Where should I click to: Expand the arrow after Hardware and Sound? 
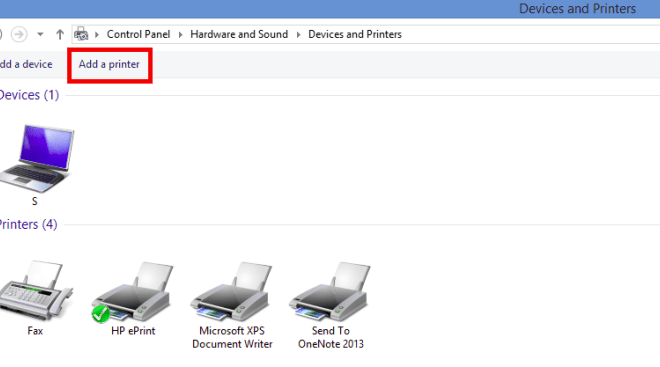[298, 35]
